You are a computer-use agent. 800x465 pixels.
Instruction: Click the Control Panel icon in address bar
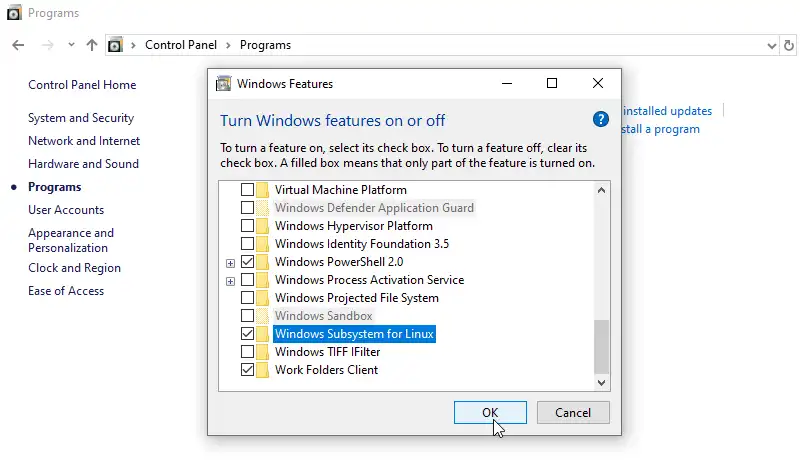(x=115, y=45)
